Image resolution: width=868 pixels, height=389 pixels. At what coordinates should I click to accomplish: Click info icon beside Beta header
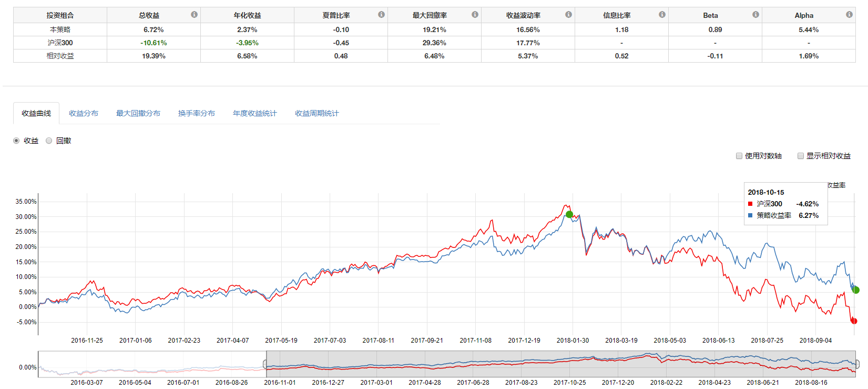coord(755,15)
